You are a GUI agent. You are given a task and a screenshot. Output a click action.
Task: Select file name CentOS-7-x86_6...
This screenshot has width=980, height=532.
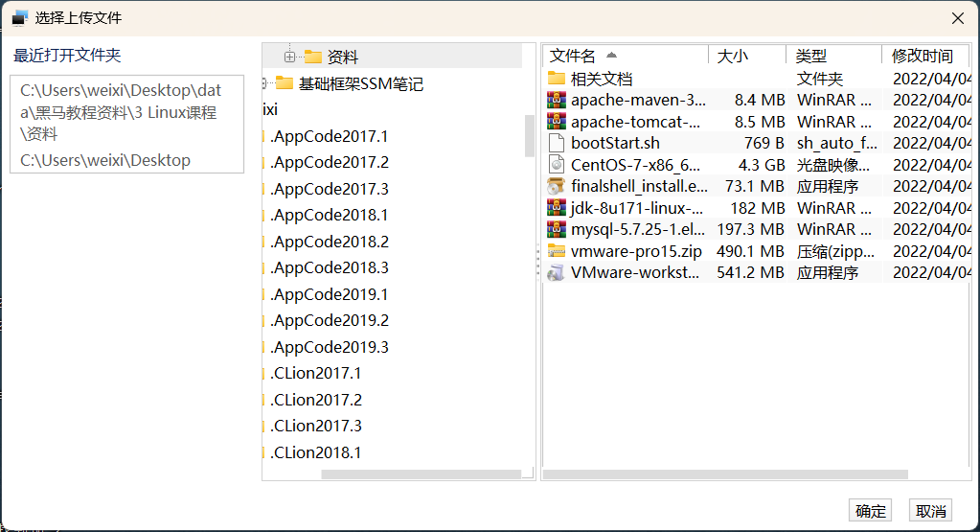click(x=636, y=165)
